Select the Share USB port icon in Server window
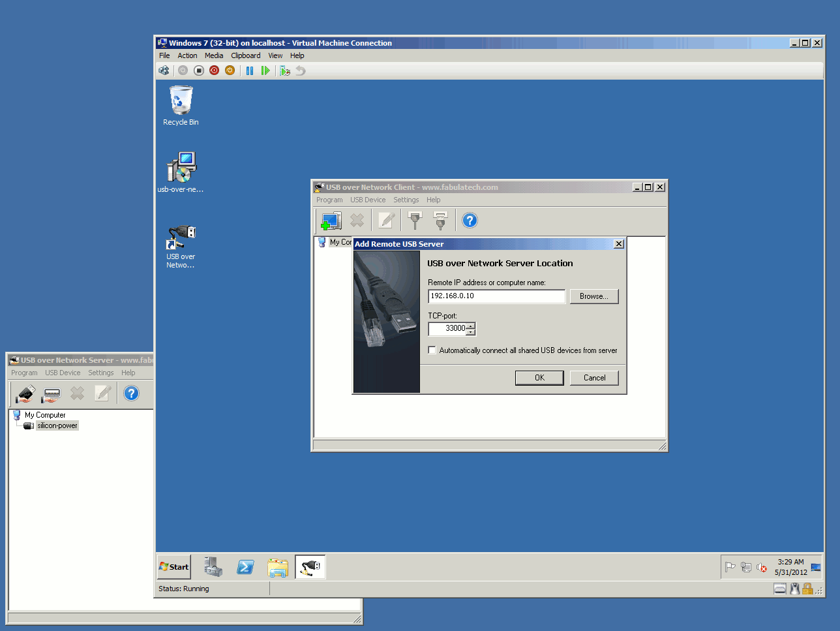 pyautogui.click(x=51, y=393)
